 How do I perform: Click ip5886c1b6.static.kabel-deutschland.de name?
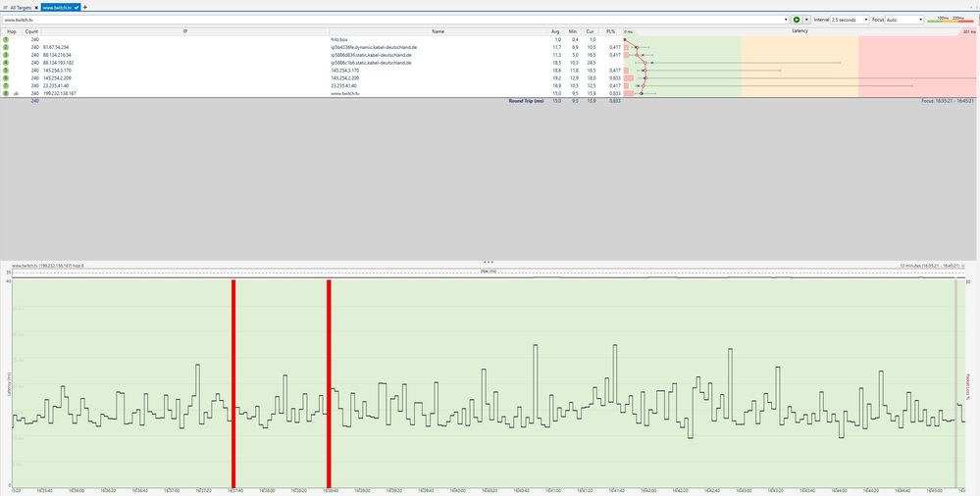371,63
